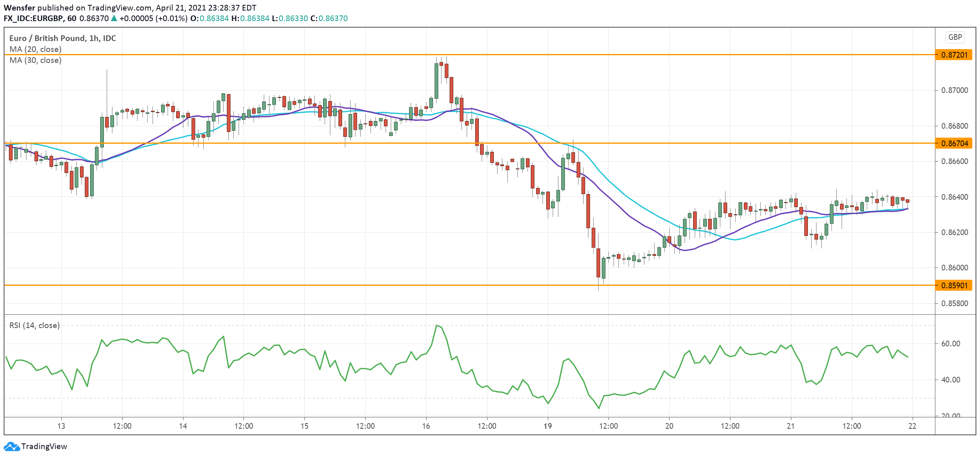Click the Euro / British Pound chart title
Image resolution: width=980 pixels, height=458 pixels.
click(x=62, y=38)
